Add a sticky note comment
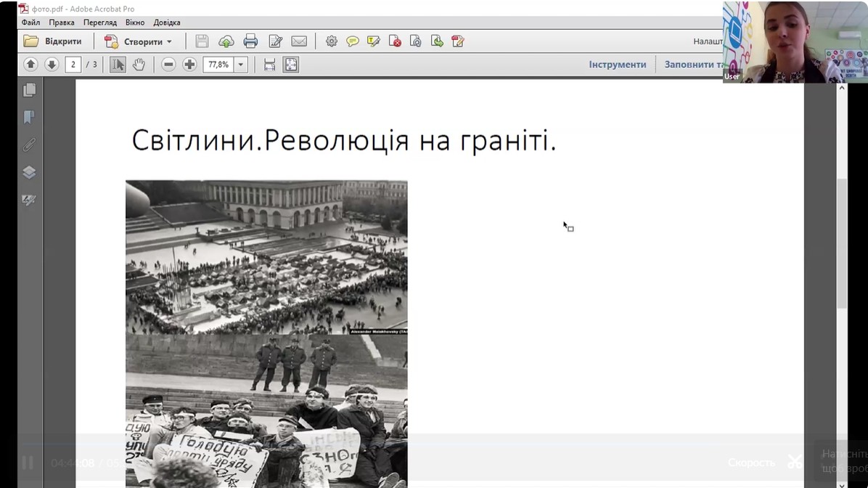Image resolution: width=868 pixels, height=488 pixels. coord(353,41)
